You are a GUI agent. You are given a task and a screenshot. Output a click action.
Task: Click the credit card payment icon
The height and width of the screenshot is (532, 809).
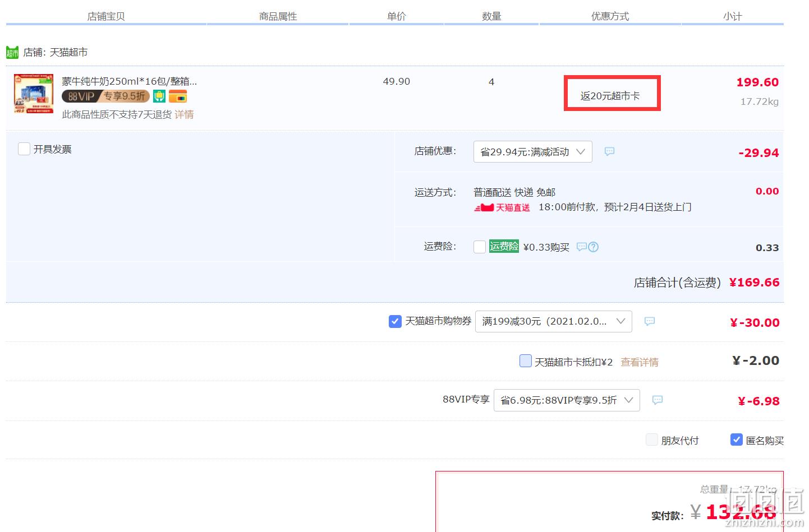(x=178, y=96)
